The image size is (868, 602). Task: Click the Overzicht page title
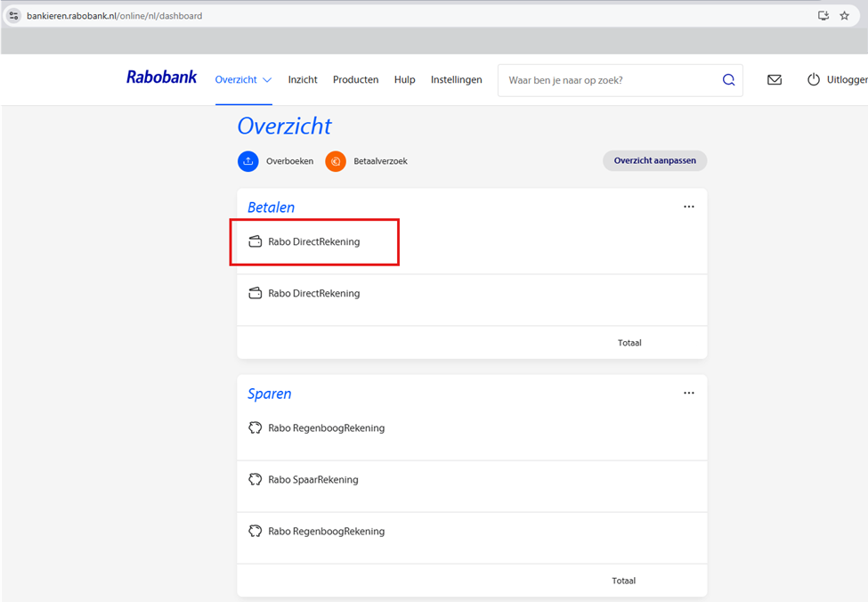(284, 126)
